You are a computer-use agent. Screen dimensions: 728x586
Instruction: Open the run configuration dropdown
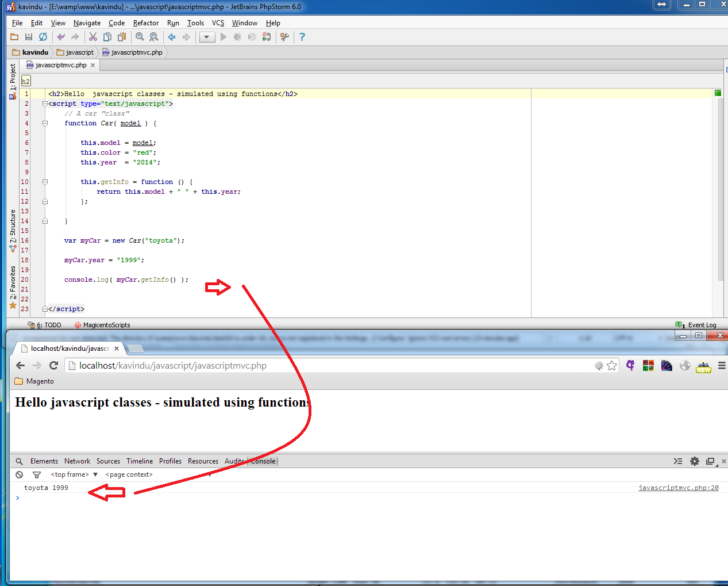pyautogui.click(x=207, y=37)
